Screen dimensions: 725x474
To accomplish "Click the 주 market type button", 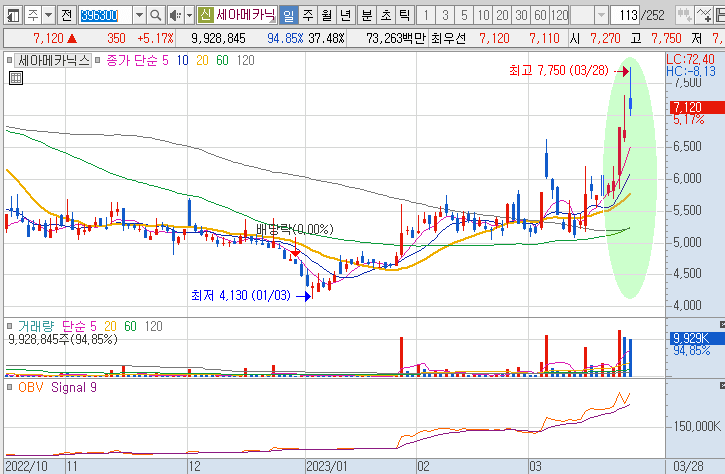I will (x=33, y=16).
